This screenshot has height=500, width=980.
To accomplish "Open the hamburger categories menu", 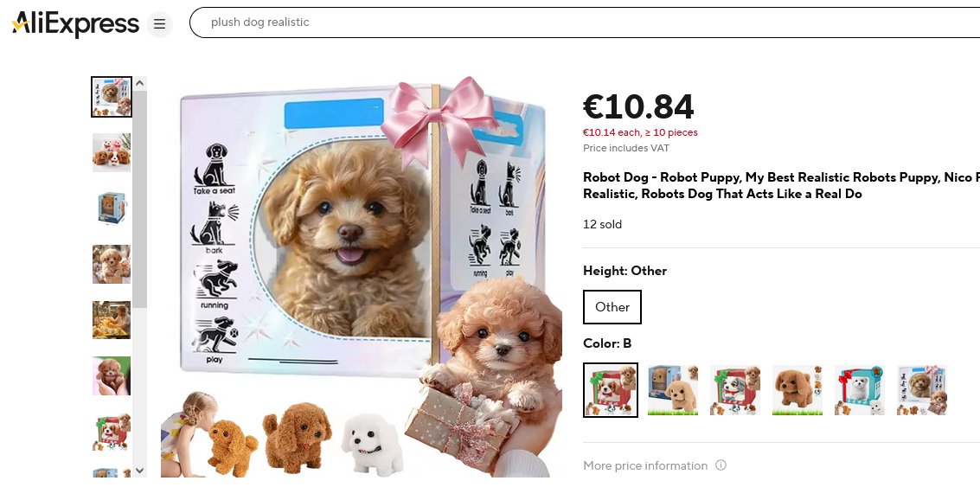I will [x=159, y=24].
